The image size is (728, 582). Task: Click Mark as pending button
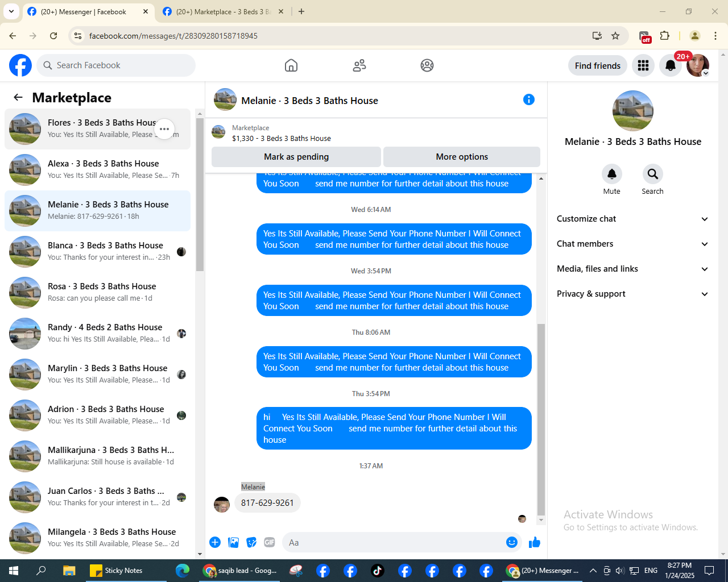(x=296, y=157)
